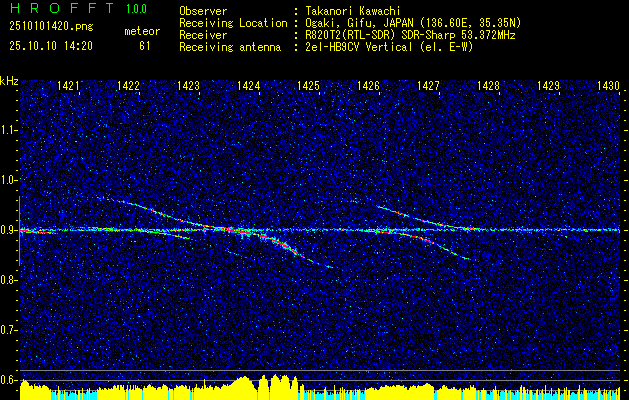Click antenna text 2el-HB9CV Vertical
Screen dimensions: 629x400
(358, 47)
